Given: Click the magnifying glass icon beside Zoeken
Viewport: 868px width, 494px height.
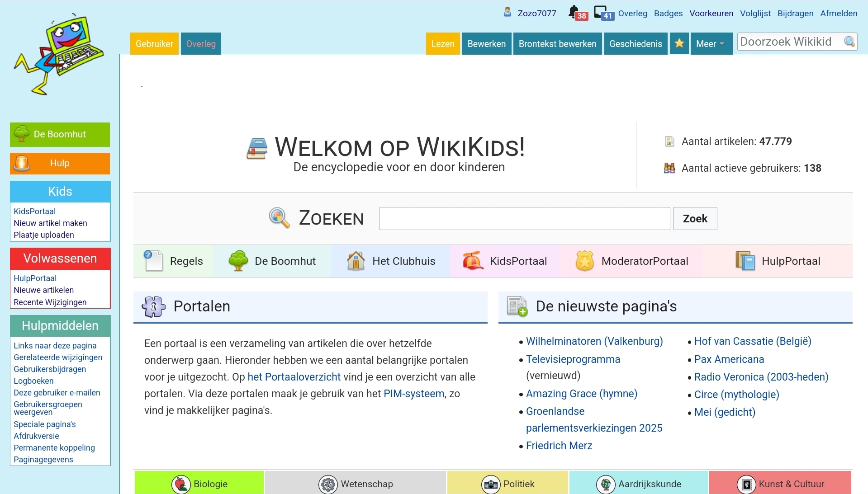Looking at the screenshot, I should (280, 218).
